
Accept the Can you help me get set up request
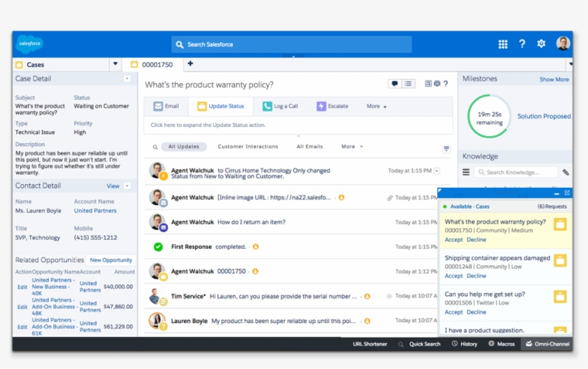[454, 312]
